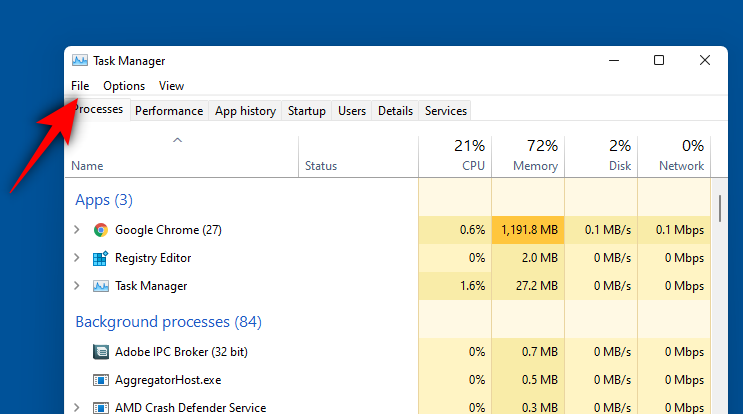Switch to the Startup tab

(x=306, y=111)
